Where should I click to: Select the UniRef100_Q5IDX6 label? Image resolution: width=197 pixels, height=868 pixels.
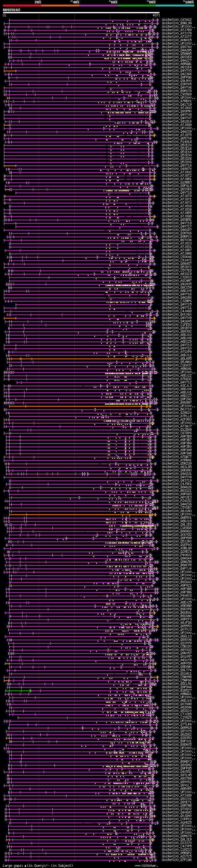(x=177, y=162)
